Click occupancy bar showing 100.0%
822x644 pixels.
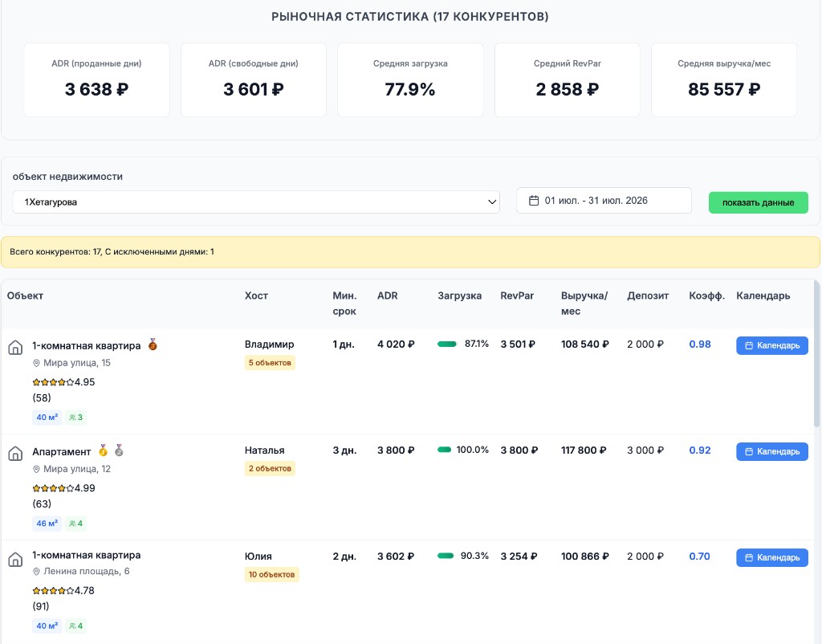[445, 450]
